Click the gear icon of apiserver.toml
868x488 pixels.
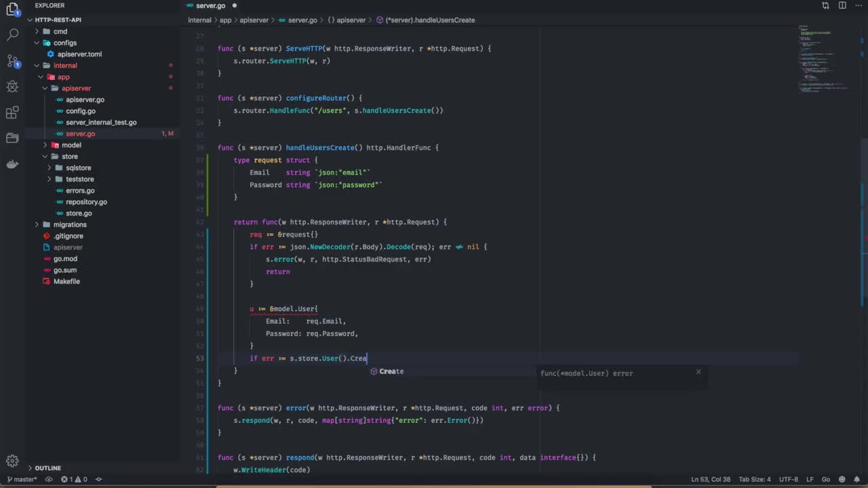[x=51, y=54]
